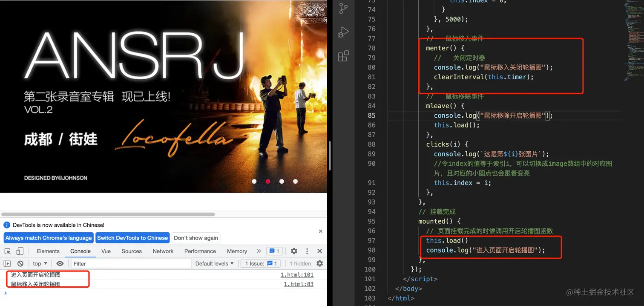Select the first carousel indicator dot
The width and height of the screenshot is (644, 306).
tap(254, 181)
